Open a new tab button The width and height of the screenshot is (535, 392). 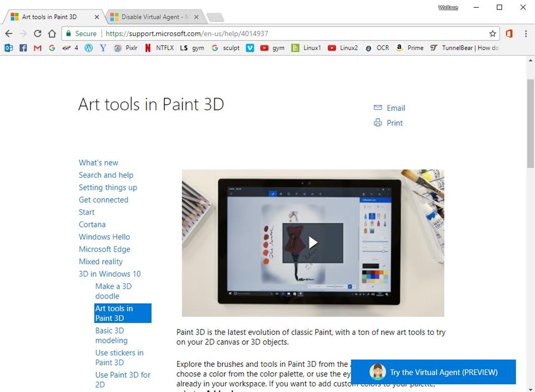coord(215,17)
